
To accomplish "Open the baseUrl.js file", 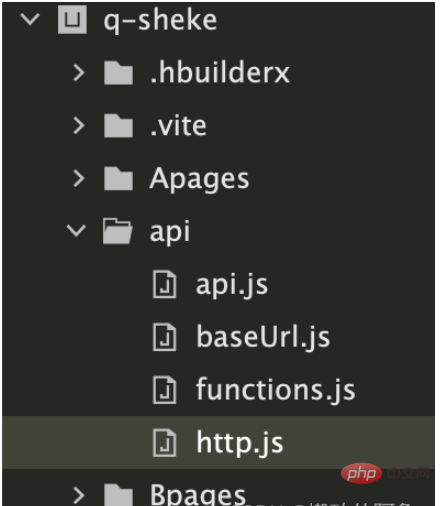I will pyautogui.click(x=263, y=337).
